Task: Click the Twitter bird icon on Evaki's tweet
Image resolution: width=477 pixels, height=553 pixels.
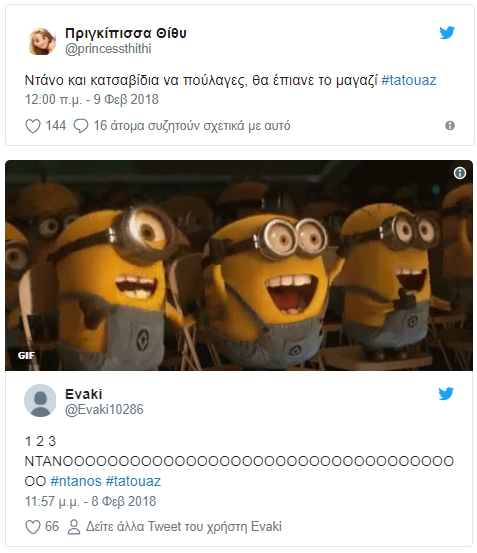Action: coord(446,394)
